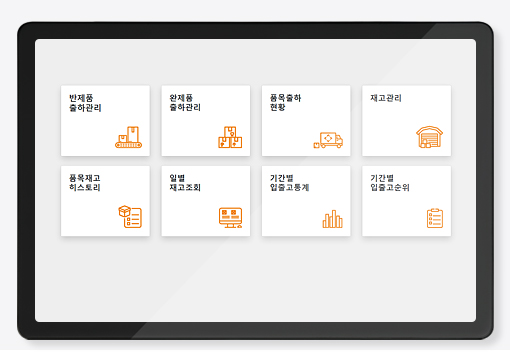Click the box with checklist icon
Image resolution: width=510 pixels, height=360 pixels.
130,217
